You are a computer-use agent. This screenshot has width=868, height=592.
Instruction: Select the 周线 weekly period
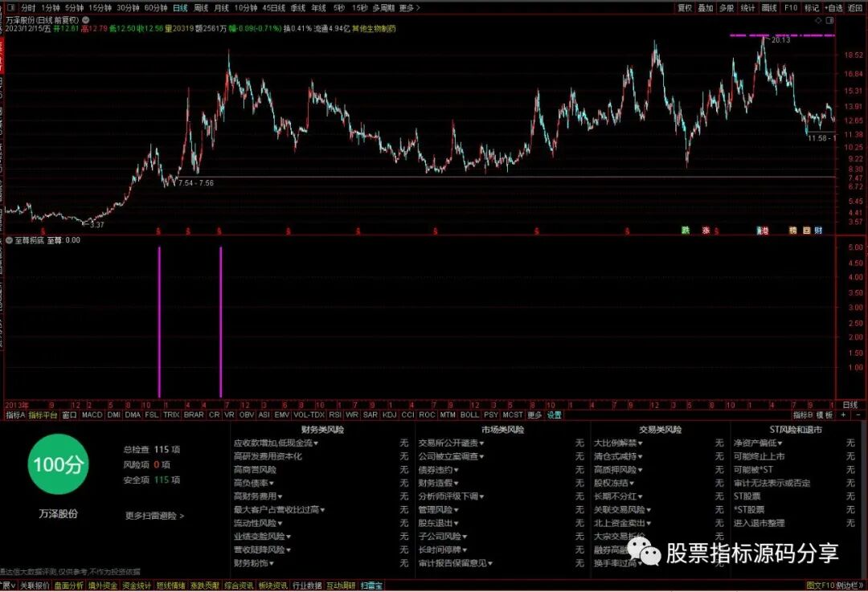[201, 8]
